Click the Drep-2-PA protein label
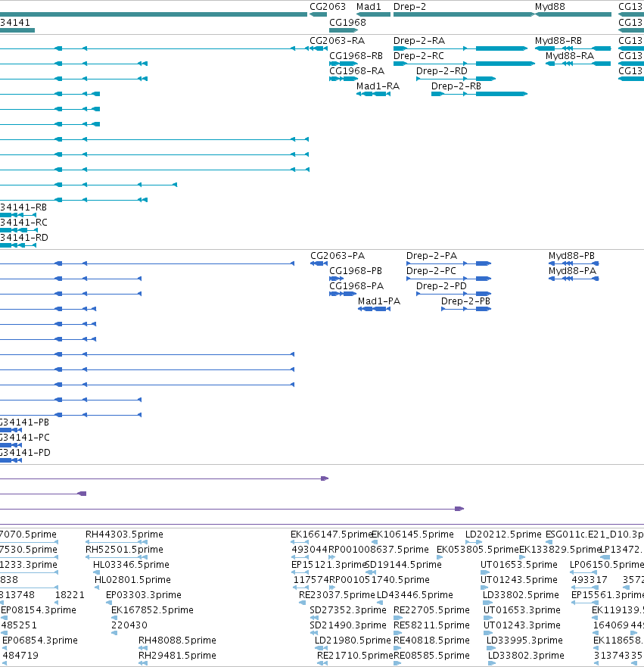The image size is (644, 667). click(431, 256)
